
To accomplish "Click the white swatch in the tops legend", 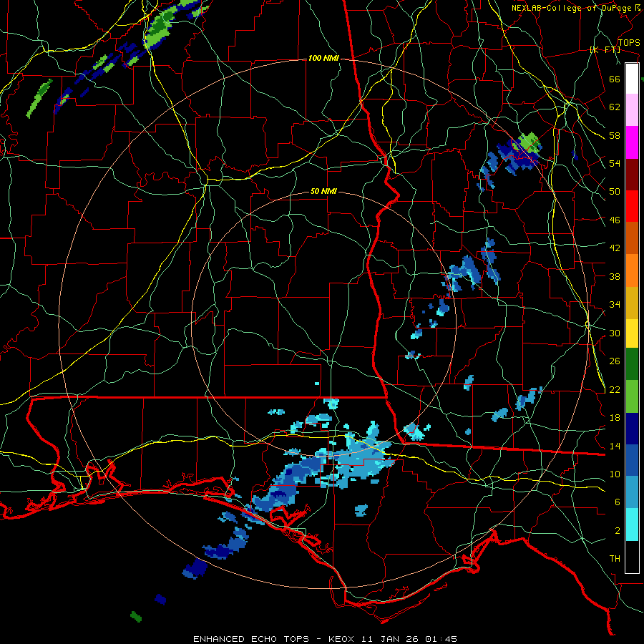I will (632, 79).
